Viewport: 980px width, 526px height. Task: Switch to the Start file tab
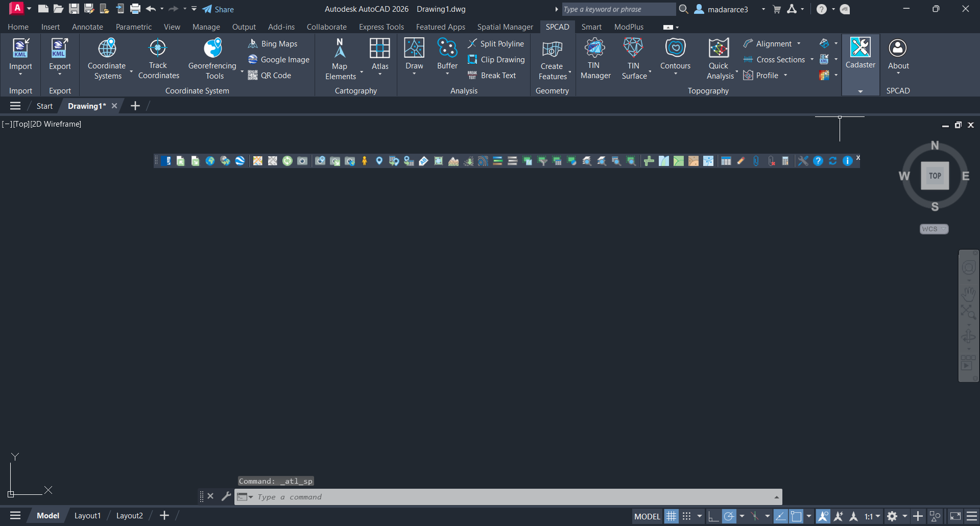(44, 106)
